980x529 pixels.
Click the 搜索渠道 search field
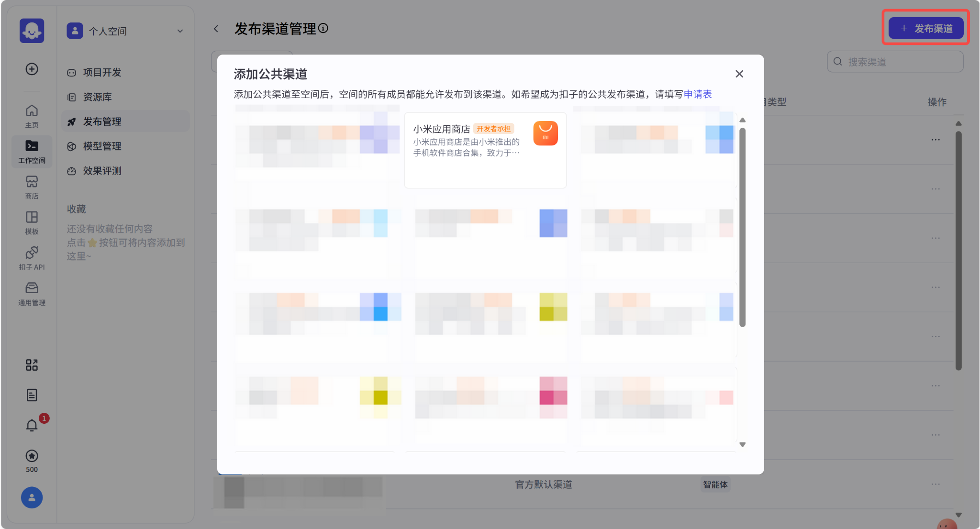895,62
